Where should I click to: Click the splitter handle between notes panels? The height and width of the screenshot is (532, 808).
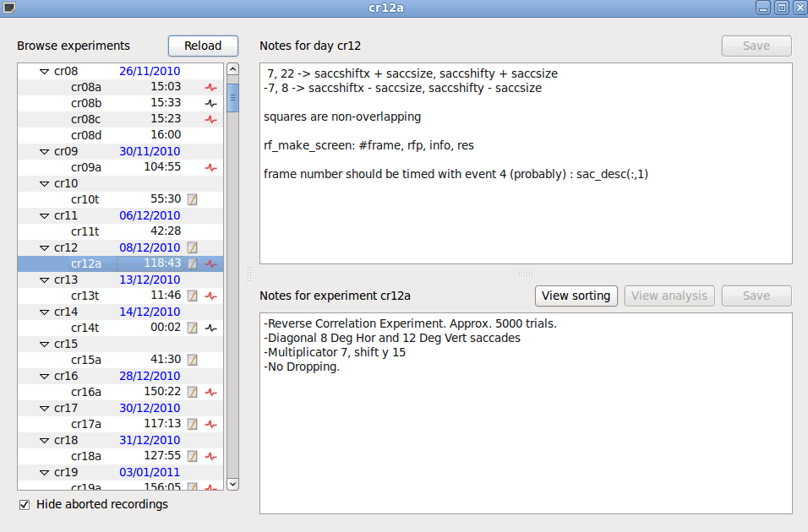coord(525,274)
